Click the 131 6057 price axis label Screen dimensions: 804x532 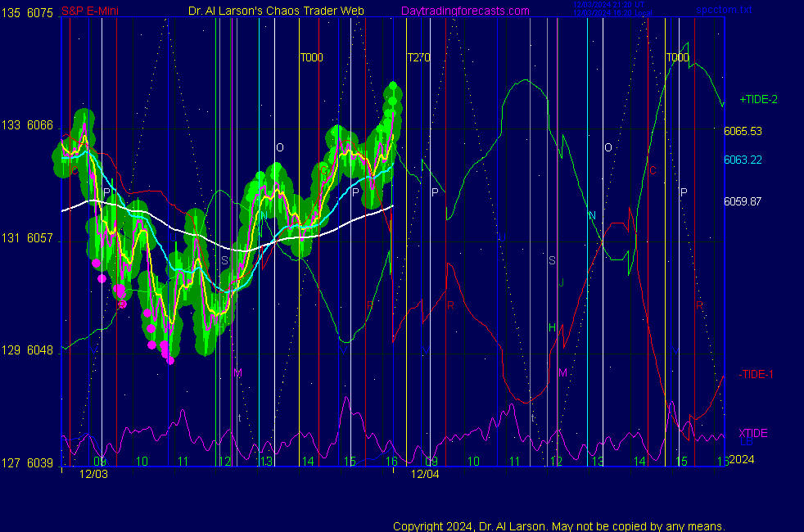coord(27,238)
